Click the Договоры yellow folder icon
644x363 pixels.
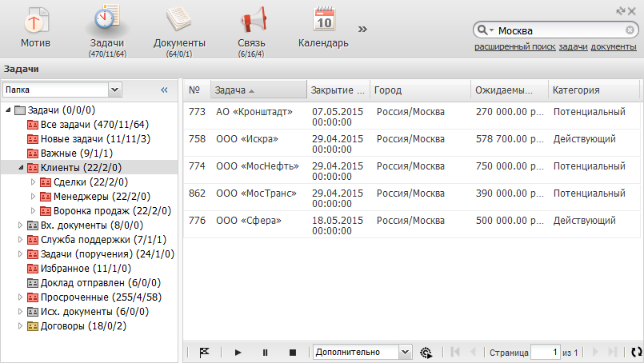[33, 326]
